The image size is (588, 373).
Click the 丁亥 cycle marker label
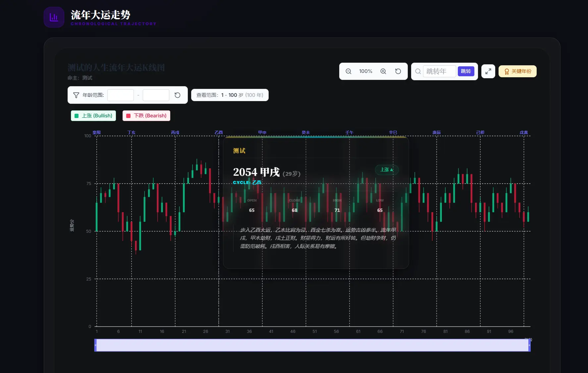coord(132,133)
